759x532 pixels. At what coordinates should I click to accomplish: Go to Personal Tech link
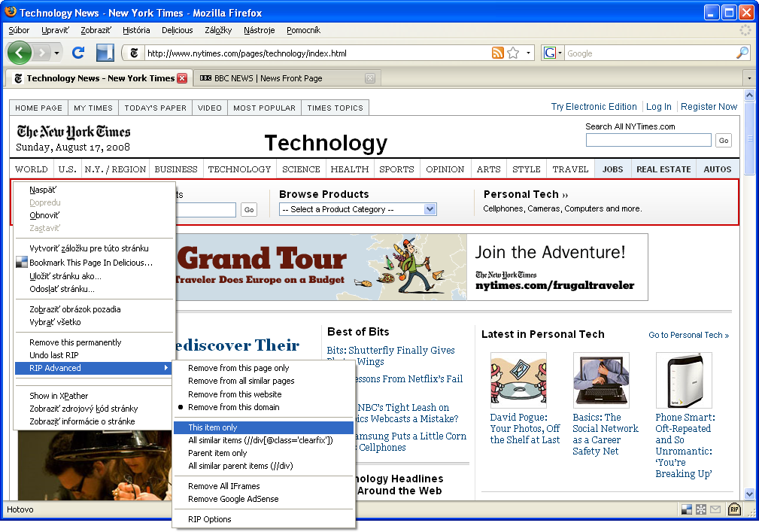[688, 335]
